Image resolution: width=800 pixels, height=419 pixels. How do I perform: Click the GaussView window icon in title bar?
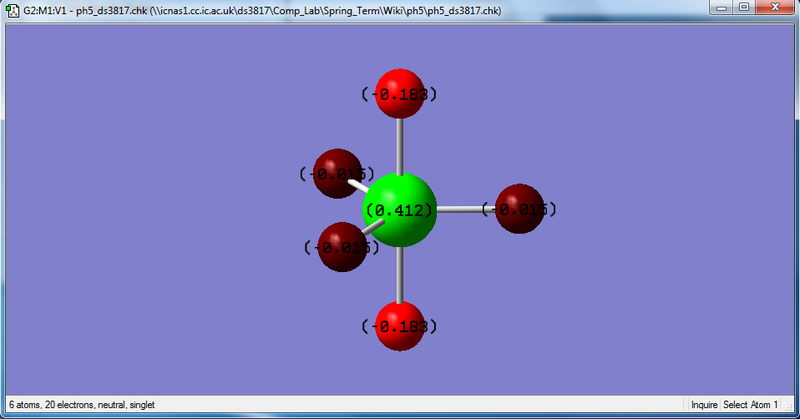pyautogui.click(x=13, y=11)
